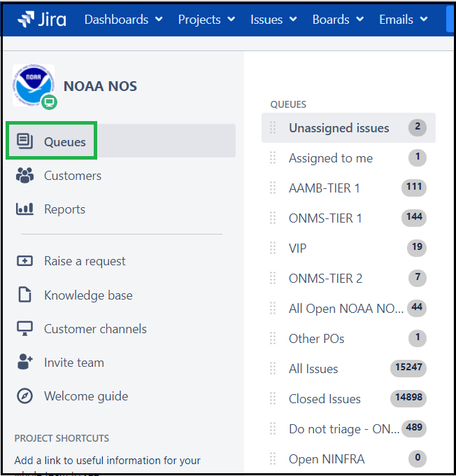Click the Customer channels monitor icon
Viewport: 456px width, 476px height.
[24, 328]
